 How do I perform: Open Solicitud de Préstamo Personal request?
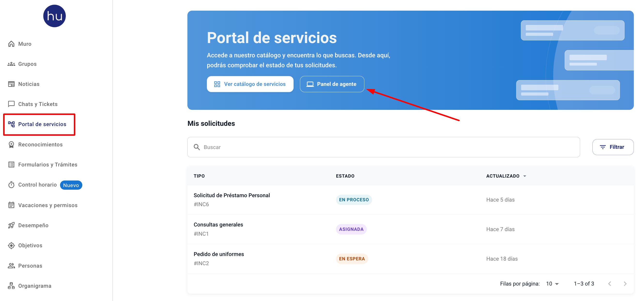(x=231, y=195)
